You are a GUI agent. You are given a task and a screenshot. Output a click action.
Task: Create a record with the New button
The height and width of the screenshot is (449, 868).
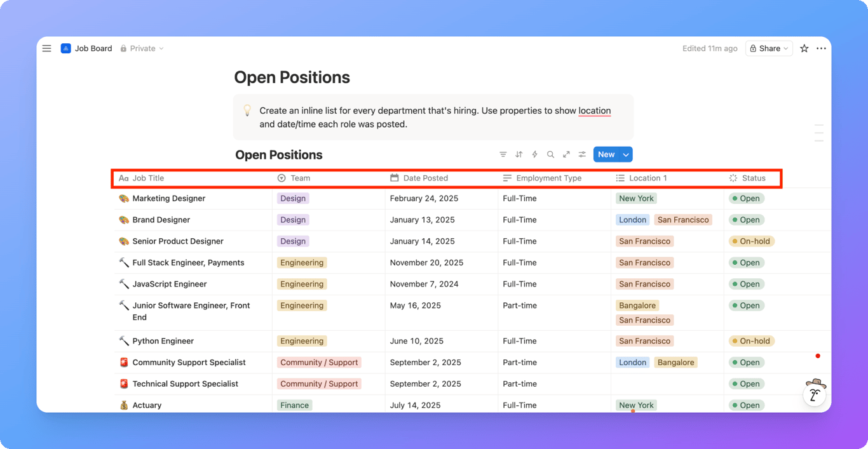click(606, 154)
